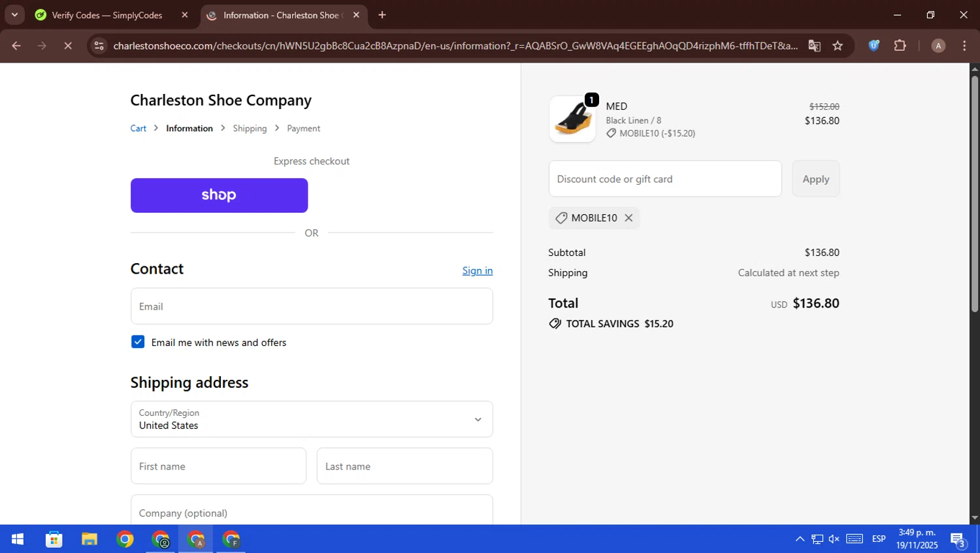Click the Apply discount button
Image resolution: width=980 pixels, height=553 pixels.
click(815, 179)
